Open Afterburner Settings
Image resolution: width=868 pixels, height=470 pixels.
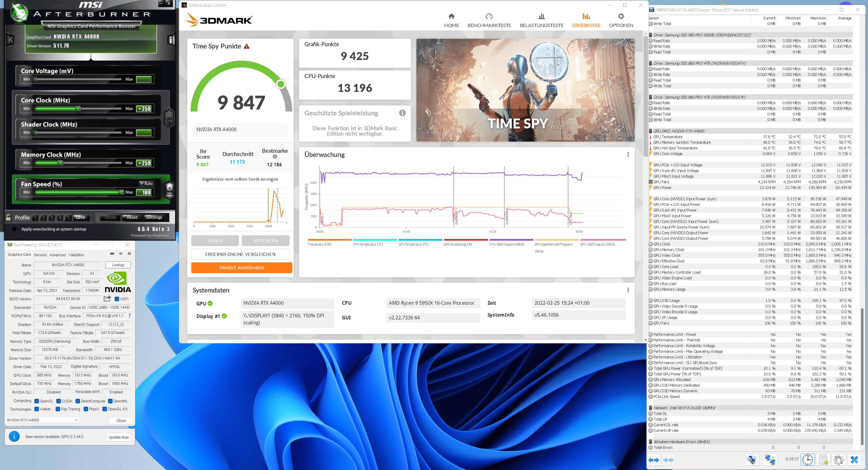(x=154, y=217)
